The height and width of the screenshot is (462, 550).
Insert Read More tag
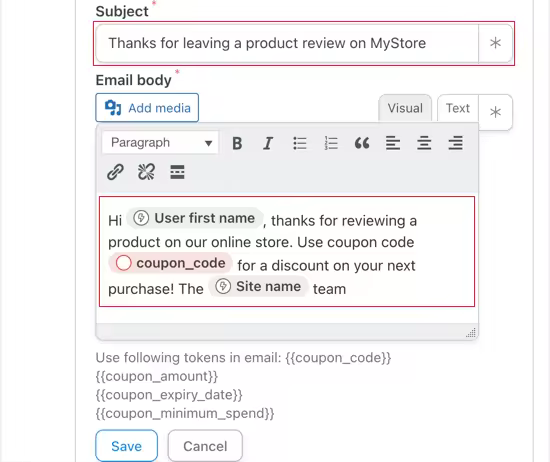pyautogui.click(x=177, y=172)
